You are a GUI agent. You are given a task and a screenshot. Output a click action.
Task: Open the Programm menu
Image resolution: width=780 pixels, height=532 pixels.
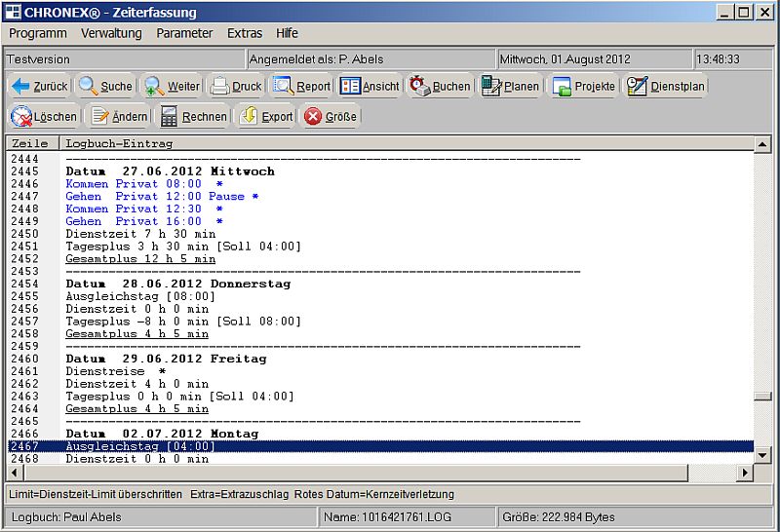pos(38,33)
